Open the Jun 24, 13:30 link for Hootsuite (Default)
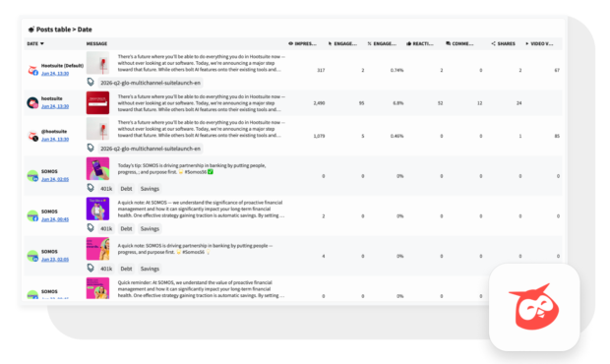 (x=55, y=74)
